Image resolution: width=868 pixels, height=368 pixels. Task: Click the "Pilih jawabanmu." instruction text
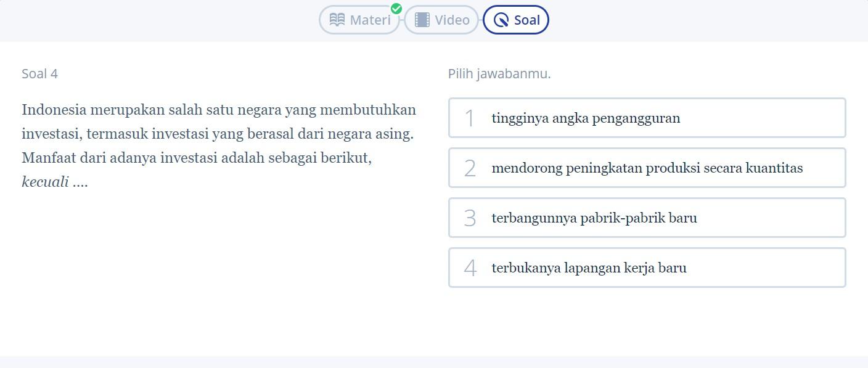499,74
